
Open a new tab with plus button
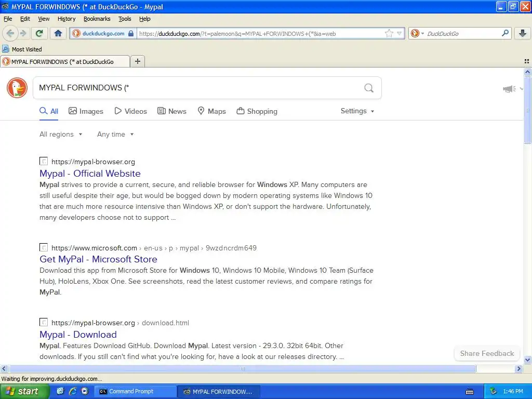tap(137, 61)
